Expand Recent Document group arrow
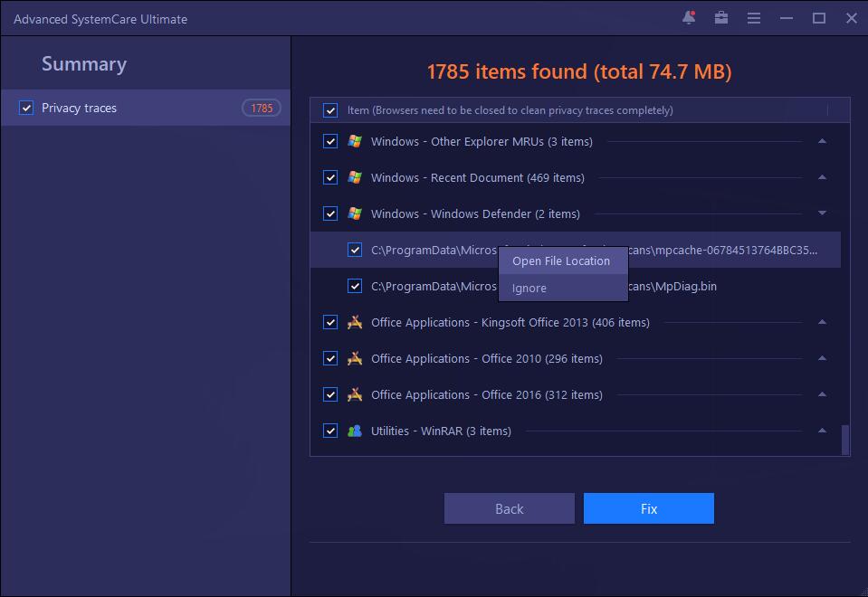Viewport: 868px width, 597px height. point(822,177)
